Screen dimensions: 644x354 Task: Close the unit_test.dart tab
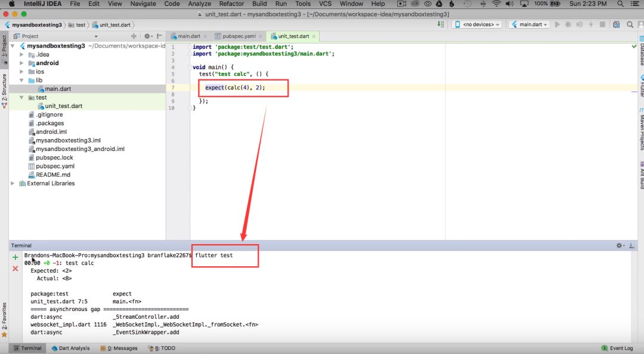click(x=314, y=36)
